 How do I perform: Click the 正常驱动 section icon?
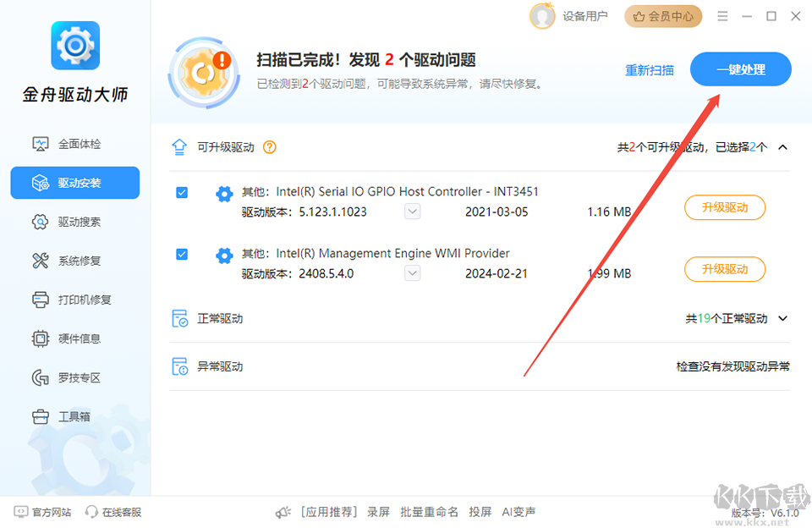click(x=179, y=318)
